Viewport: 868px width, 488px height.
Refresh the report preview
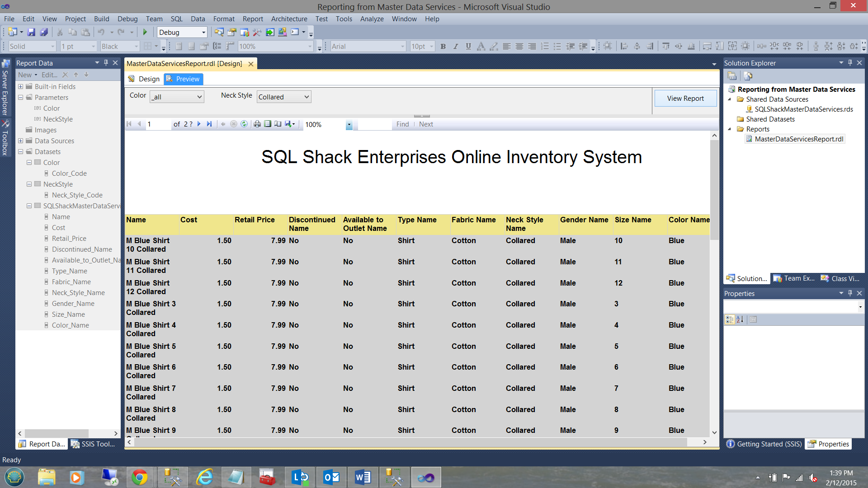(244, 124)
